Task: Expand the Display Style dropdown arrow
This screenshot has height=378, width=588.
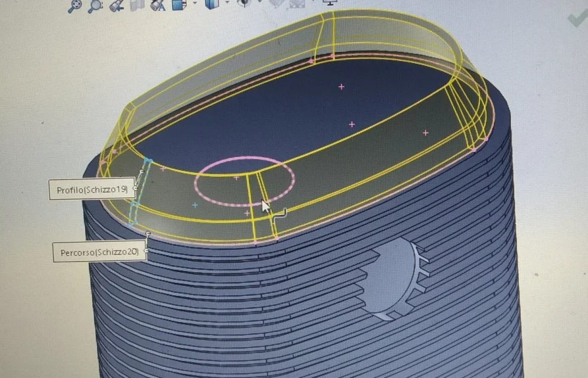Action: 228,2
